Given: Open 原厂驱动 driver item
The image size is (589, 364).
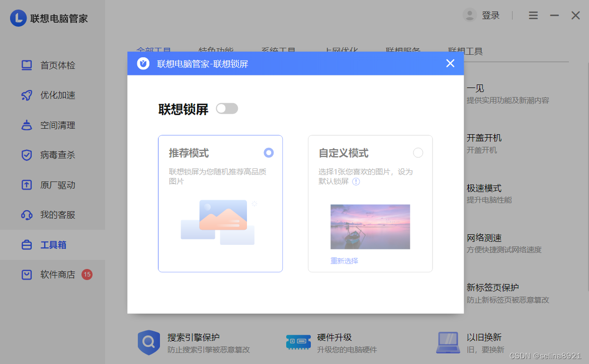Looking at the screenshot, I should (53, 185).
